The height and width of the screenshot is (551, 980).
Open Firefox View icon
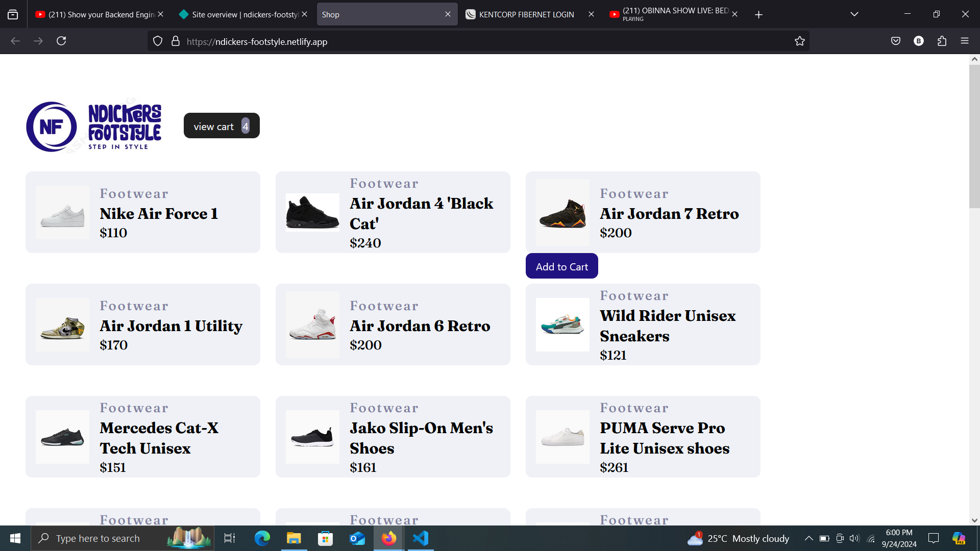[x=13, y=14]
